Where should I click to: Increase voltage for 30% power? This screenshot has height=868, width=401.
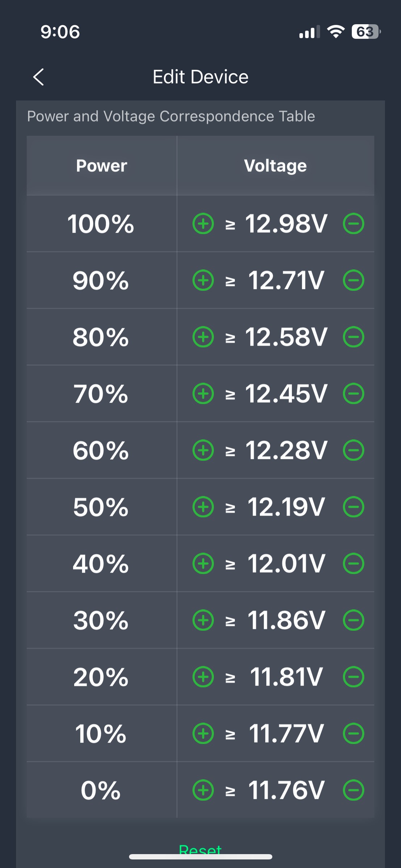click(203, 620)
